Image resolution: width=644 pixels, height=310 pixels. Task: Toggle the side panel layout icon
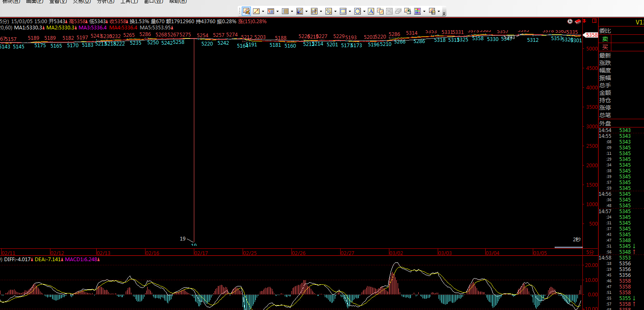594,21
